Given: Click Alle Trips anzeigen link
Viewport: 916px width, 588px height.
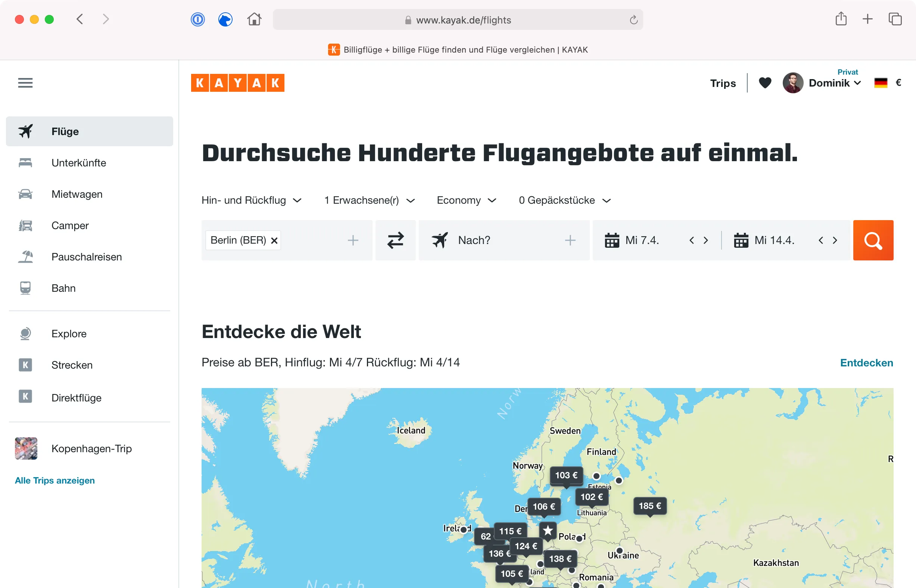Looking at the screenshot, I should point(54,480).
